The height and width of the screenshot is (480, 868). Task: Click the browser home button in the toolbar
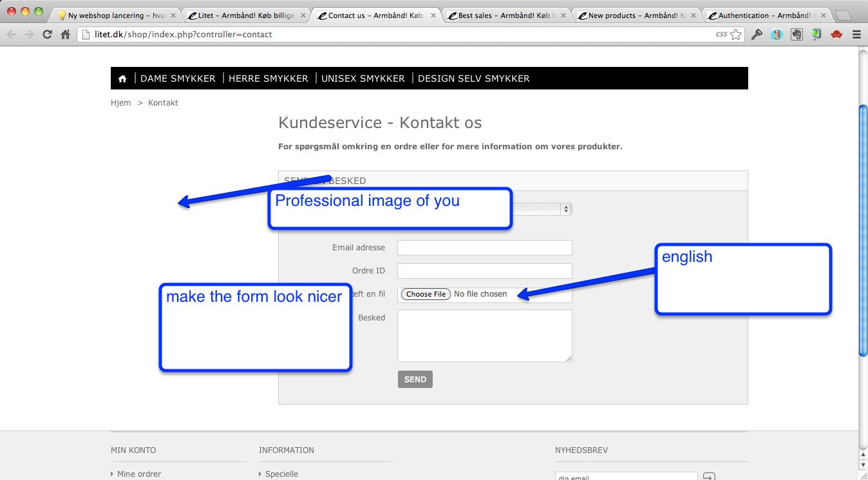click(65, 35)
